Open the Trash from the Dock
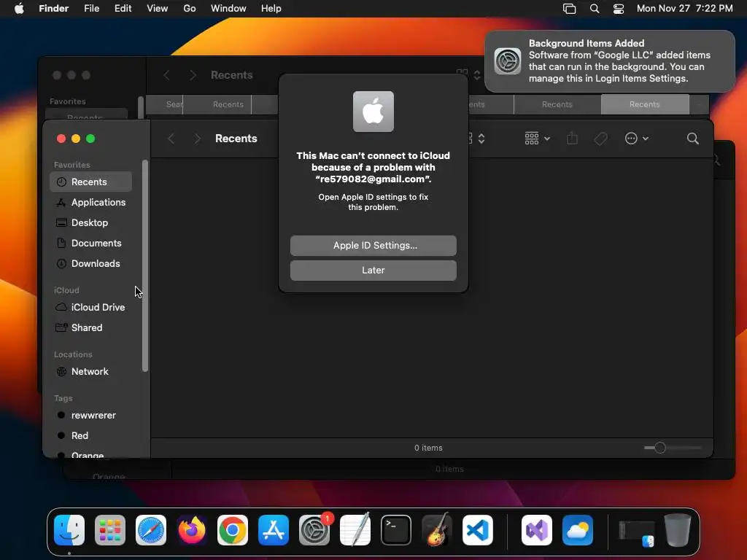The width and height of the screenshot is (747, 560). 678,530
